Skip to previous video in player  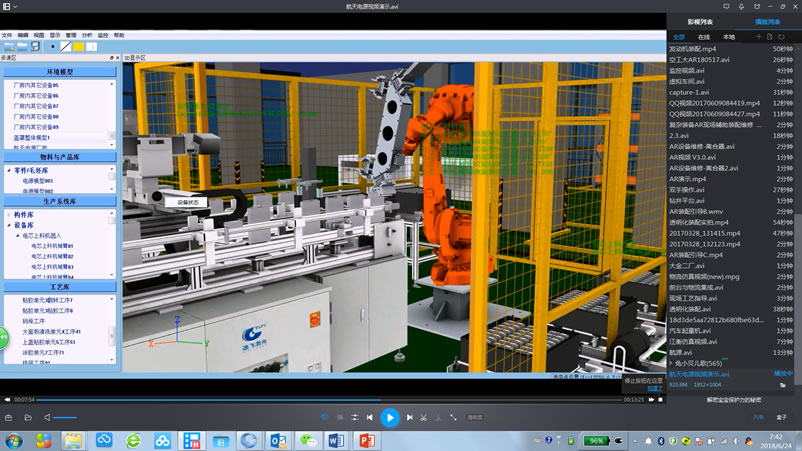[x=370, y=417]
